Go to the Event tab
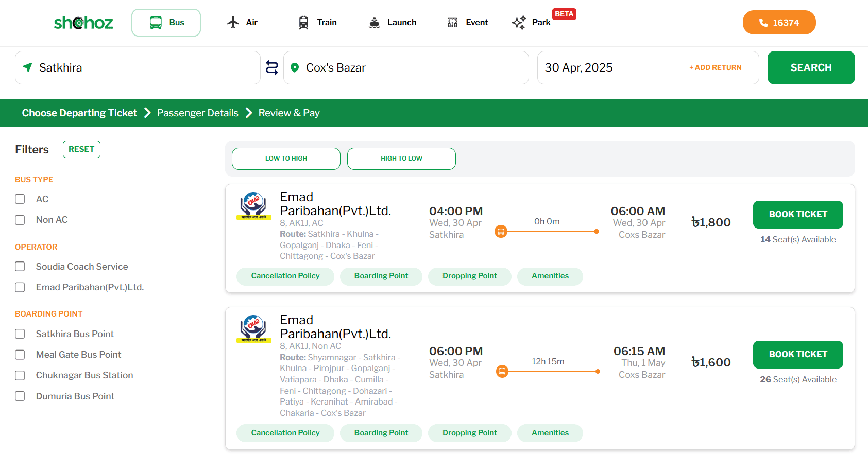The height and width of the screenshot is (455, 868). coord(468,23)
